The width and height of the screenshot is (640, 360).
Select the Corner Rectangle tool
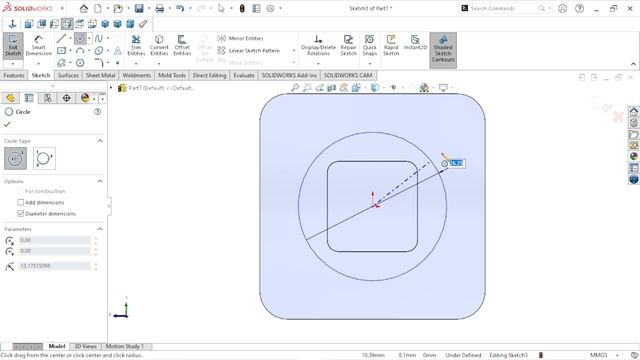(61, 51)
